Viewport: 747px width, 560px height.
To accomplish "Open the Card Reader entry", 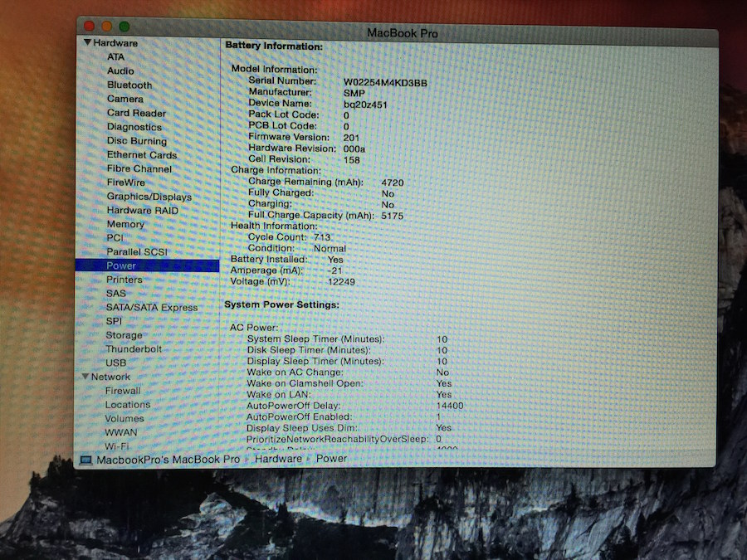I will 136,113.
